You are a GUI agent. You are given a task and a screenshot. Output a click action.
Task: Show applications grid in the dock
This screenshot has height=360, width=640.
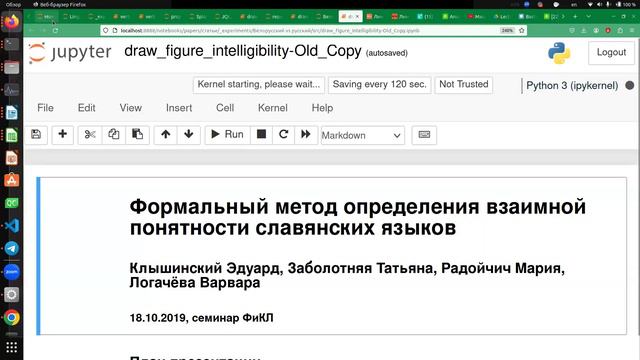coord(11,347)
